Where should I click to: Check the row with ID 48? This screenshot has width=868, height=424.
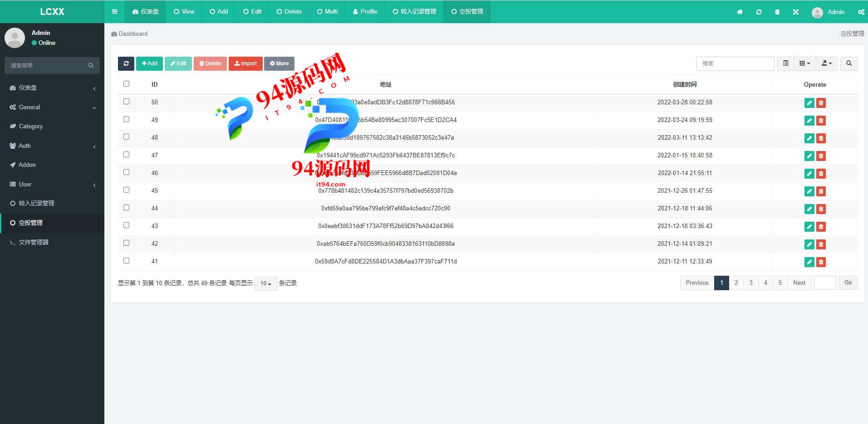tap(126, 137)
